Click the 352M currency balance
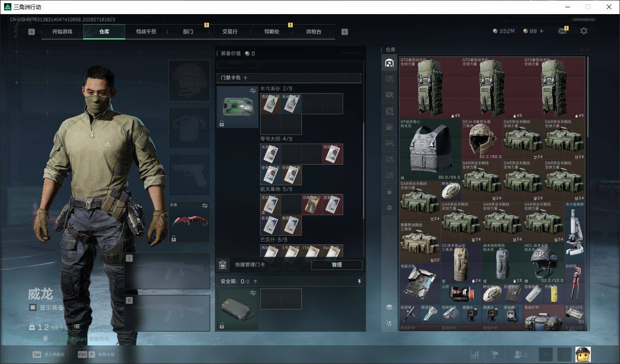The width and height of the screenshot is (620, 364). coord(503,31)
